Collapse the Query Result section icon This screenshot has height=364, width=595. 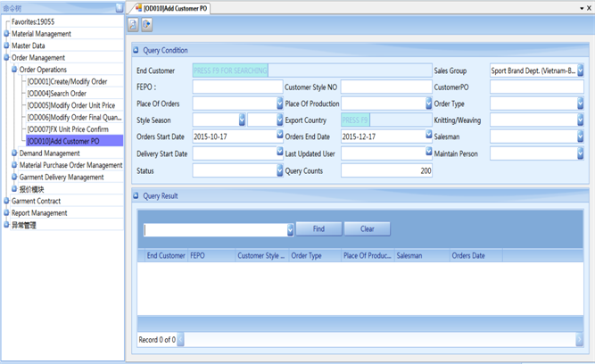coord(136,196)
